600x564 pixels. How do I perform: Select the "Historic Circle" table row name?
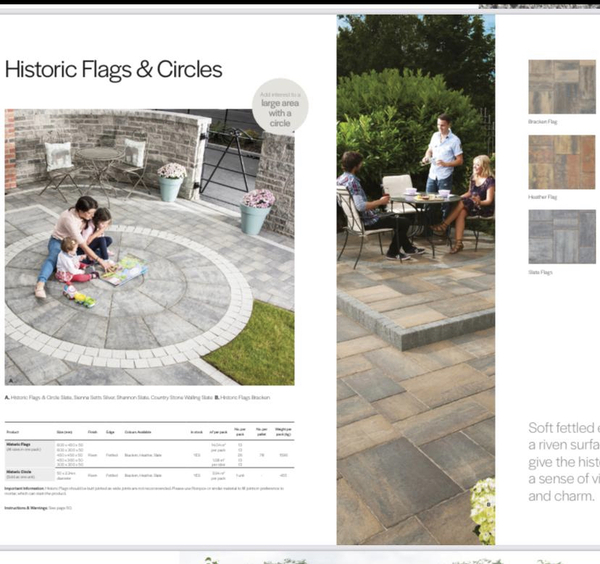pos(19,472)
